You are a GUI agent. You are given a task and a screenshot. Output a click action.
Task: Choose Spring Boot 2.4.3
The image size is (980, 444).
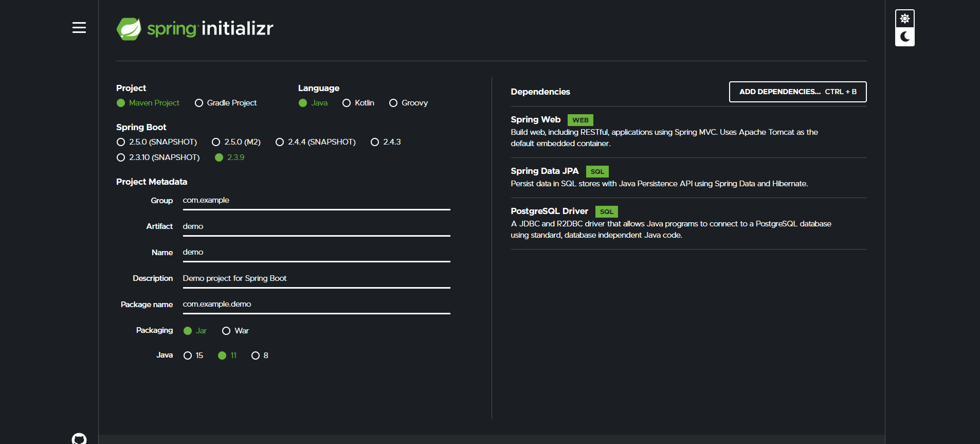pos(386,142)
